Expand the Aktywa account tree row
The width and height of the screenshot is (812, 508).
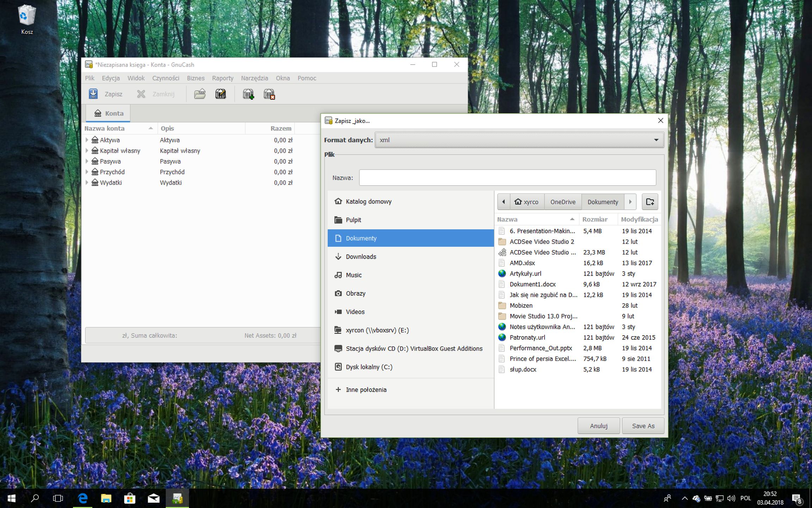click(x=87, y=140)
